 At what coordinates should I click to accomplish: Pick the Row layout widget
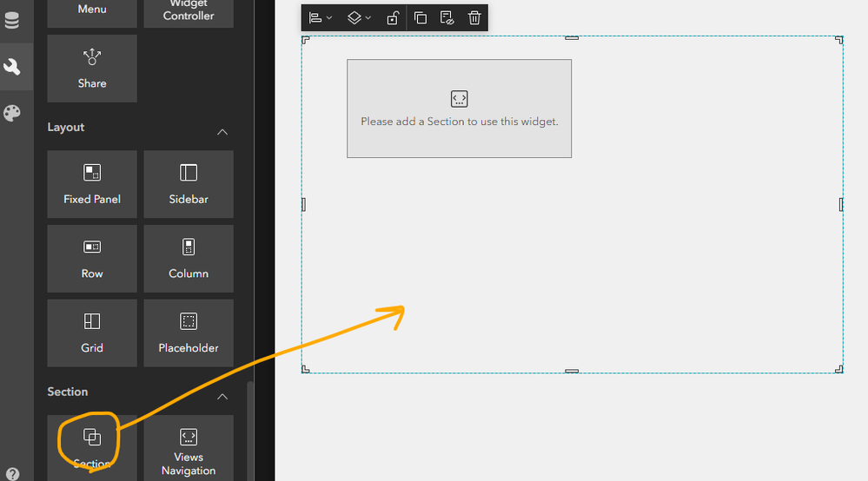pyautogui.click(x=92, y=259)
